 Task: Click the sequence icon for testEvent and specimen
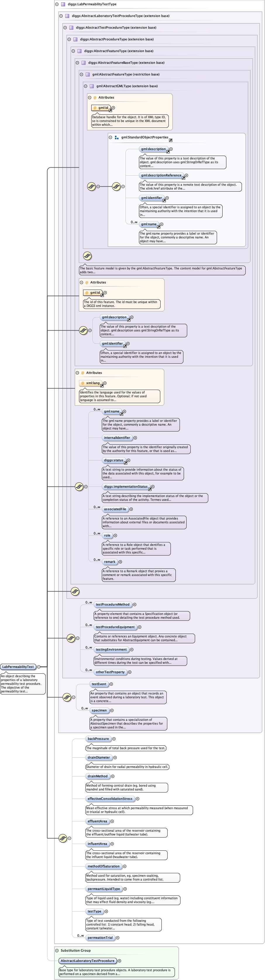coord(66,697)
